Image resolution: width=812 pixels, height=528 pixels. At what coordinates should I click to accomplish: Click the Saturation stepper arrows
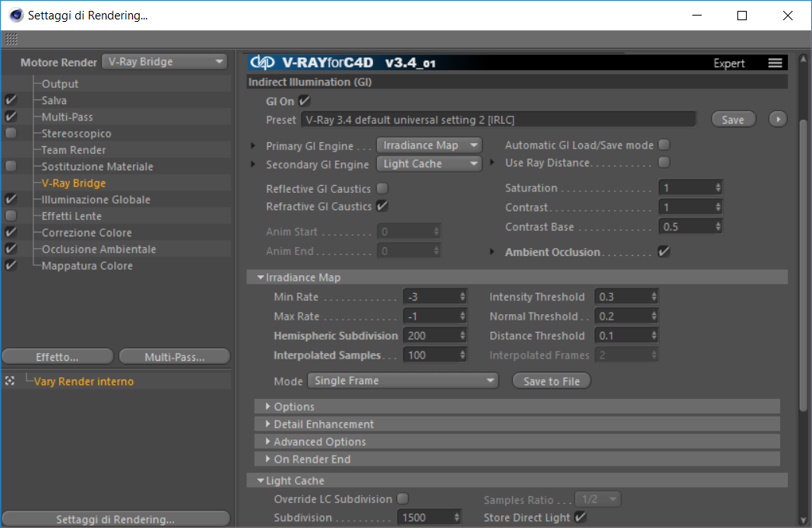pos(718,187)
